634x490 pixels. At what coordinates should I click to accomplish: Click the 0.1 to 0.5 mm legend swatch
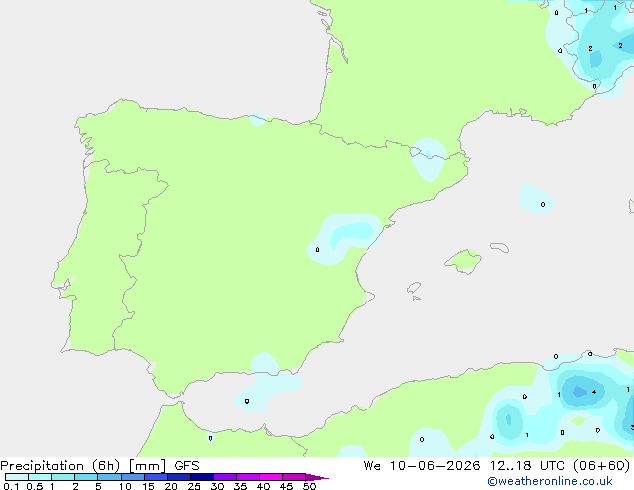[17, 477]
